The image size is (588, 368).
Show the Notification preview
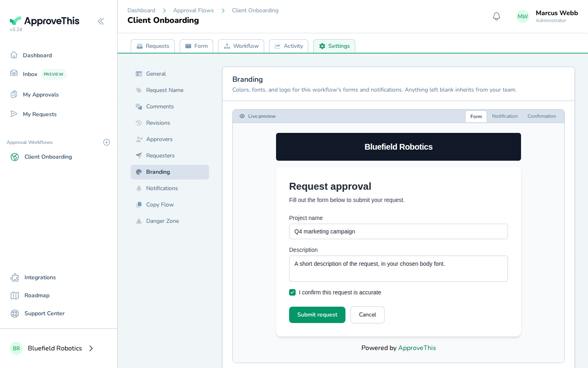click(x=505, y=116)
